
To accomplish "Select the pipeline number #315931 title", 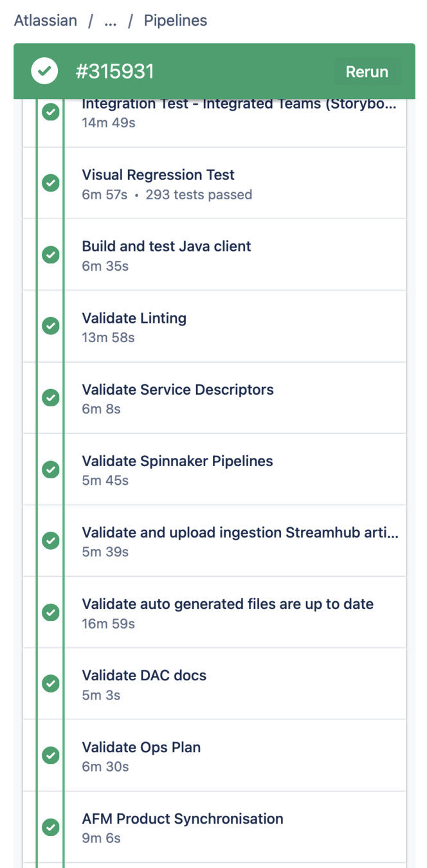I will pyautogui.click(x=115, y=72).
